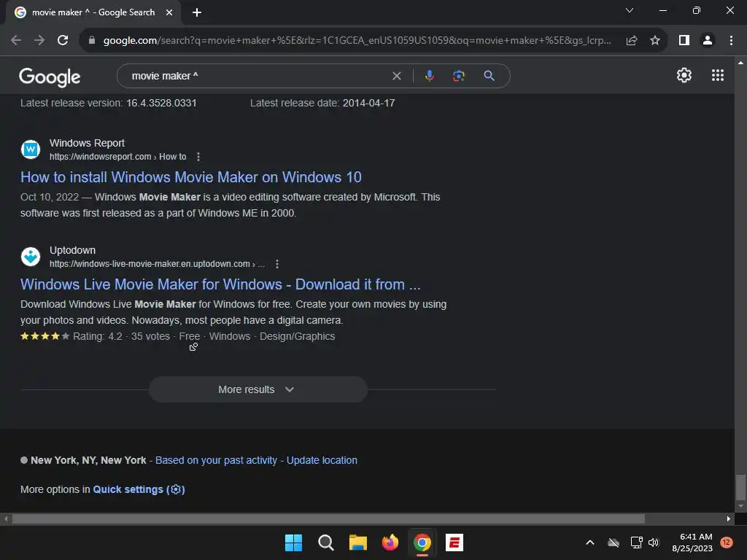The image size is (747, 560).
Task: Open the Chrome three-dot menu
Action: pyautogui.click(x=731, y=41)
